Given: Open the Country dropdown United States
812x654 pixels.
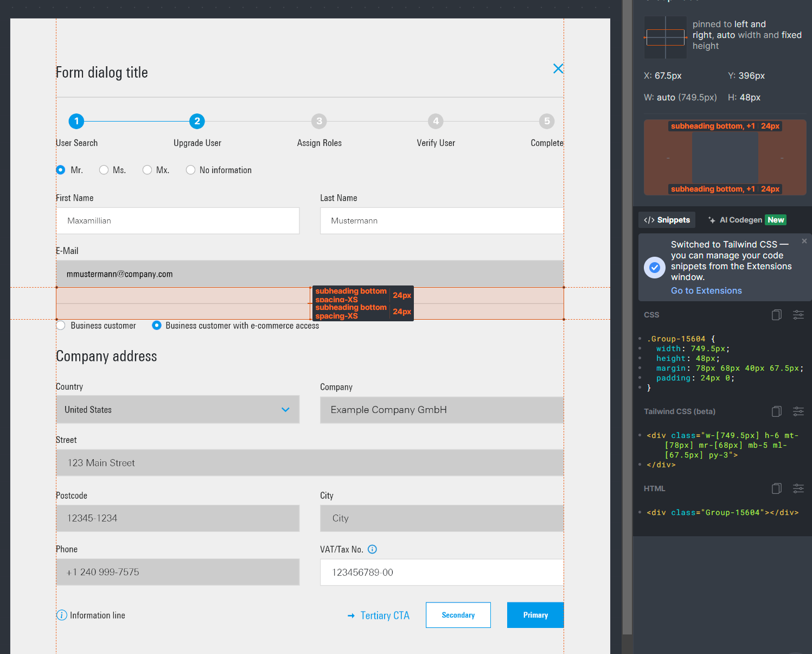Looking at the screenshot, I should [x=178, y=410].
